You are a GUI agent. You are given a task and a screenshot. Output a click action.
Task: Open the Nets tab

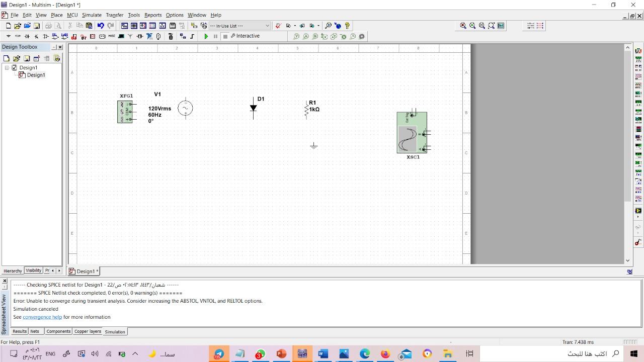35,331
